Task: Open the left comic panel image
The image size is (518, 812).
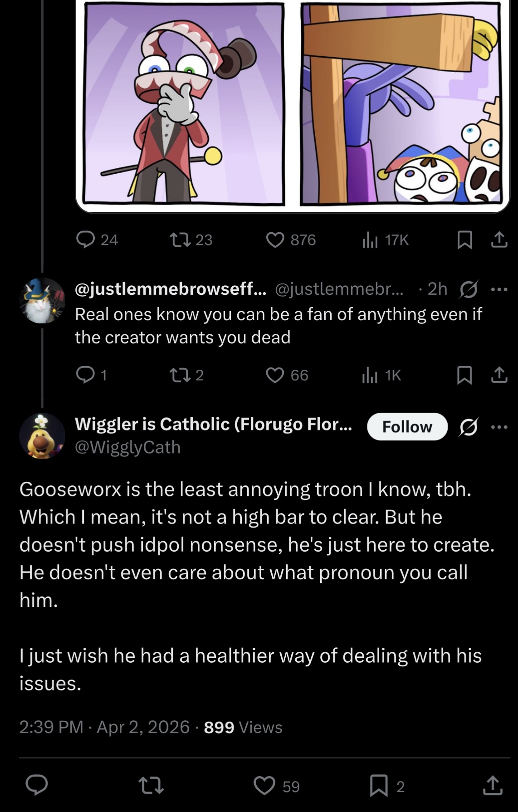Action: tap(184, 103)
